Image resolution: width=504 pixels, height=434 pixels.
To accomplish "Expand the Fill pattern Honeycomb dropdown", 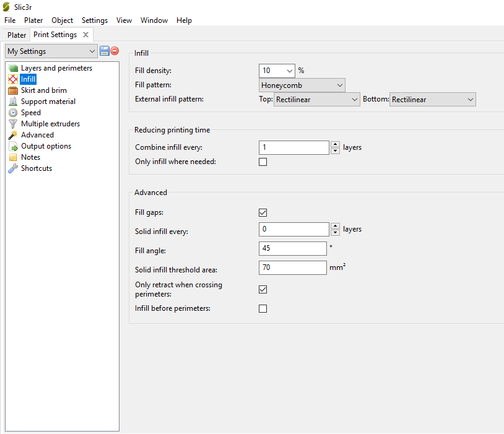I will coord(302,85).
